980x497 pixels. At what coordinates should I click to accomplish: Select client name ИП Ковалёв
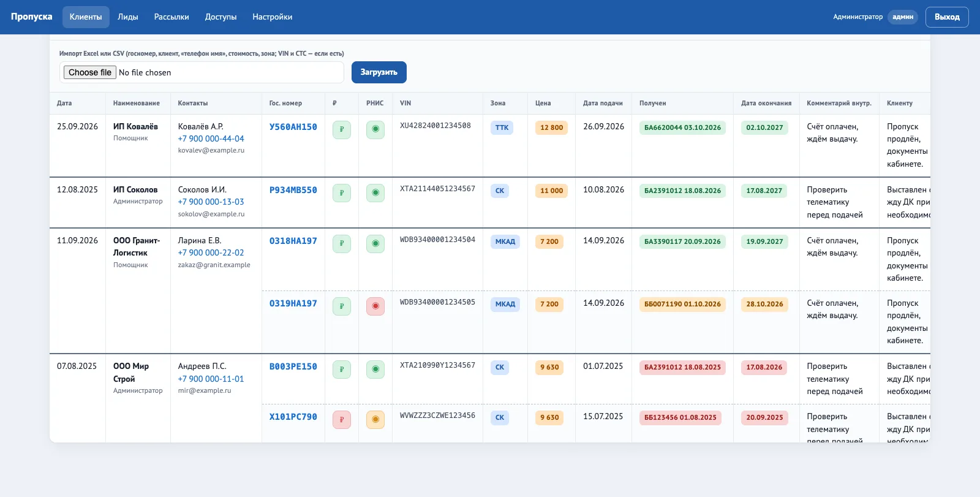135,126
